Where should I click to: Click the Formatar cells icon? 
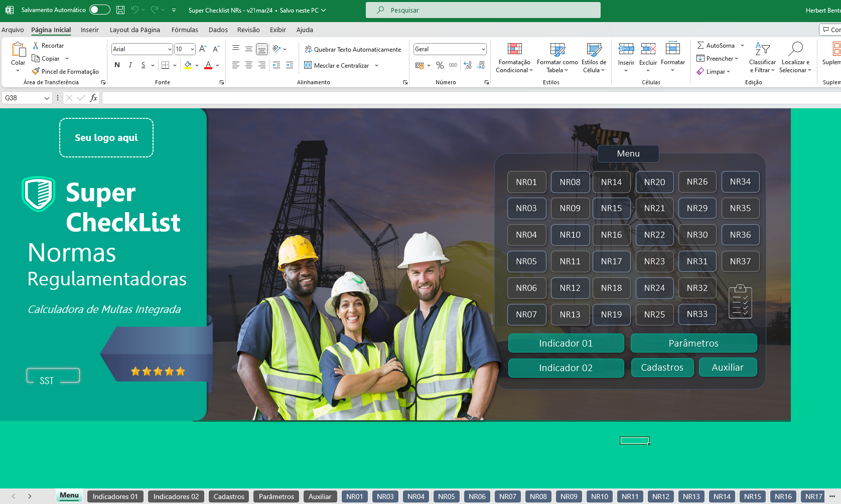(x=672, y=48)
